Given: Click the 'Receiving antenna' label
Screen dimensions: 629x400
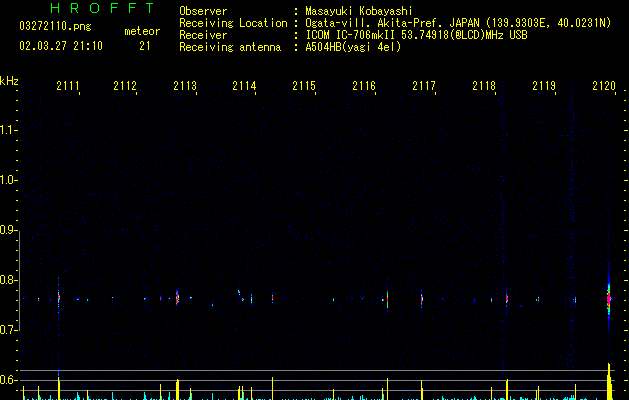Looking at the screenshot, I should click(x=230, y=47).
